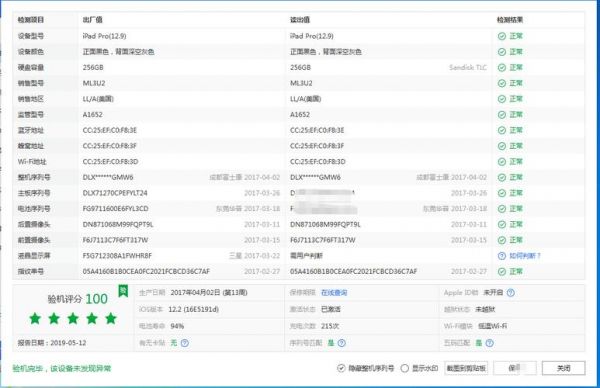Open the 在线查询 warranty link

(334, 293)
